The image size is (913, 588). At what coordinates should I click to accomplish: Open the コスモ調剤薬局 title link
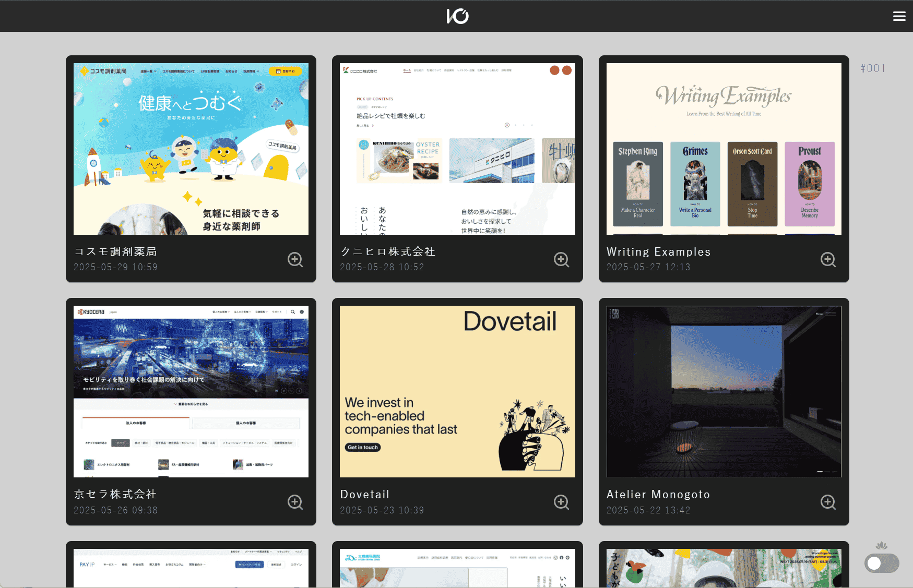pos(115,251)
